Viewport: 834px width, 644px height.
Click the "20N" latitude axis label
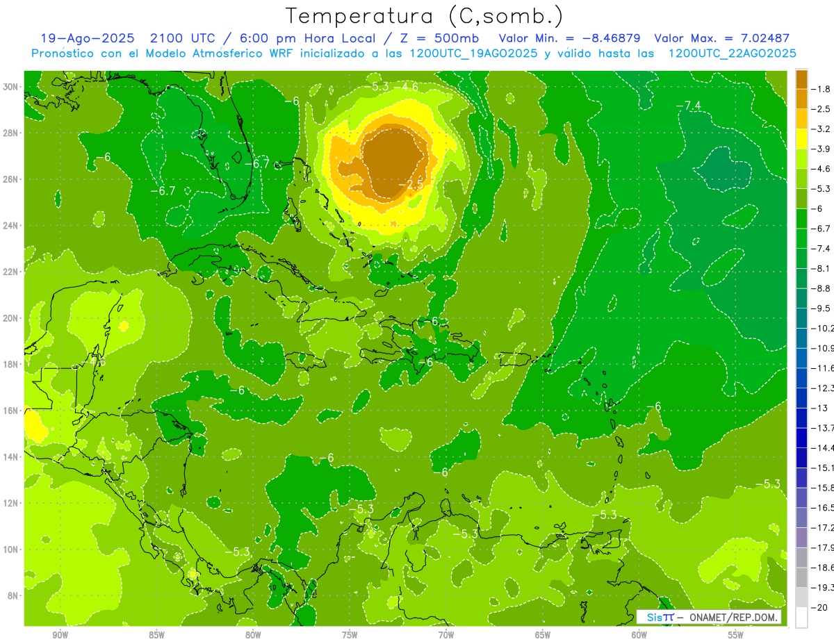[x=10, y=318]
